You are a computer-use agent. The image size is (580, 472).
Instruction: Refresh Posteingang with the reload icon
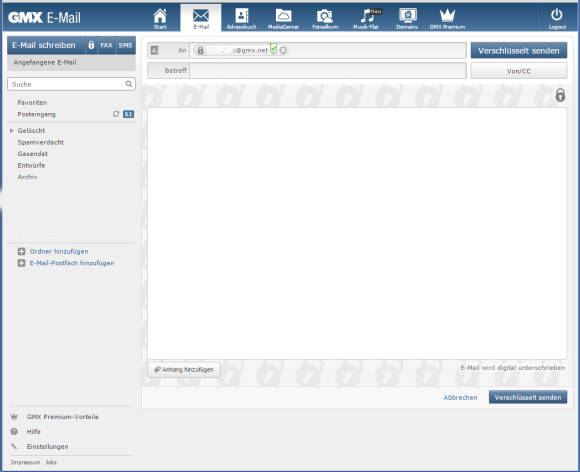click(116, 114)
